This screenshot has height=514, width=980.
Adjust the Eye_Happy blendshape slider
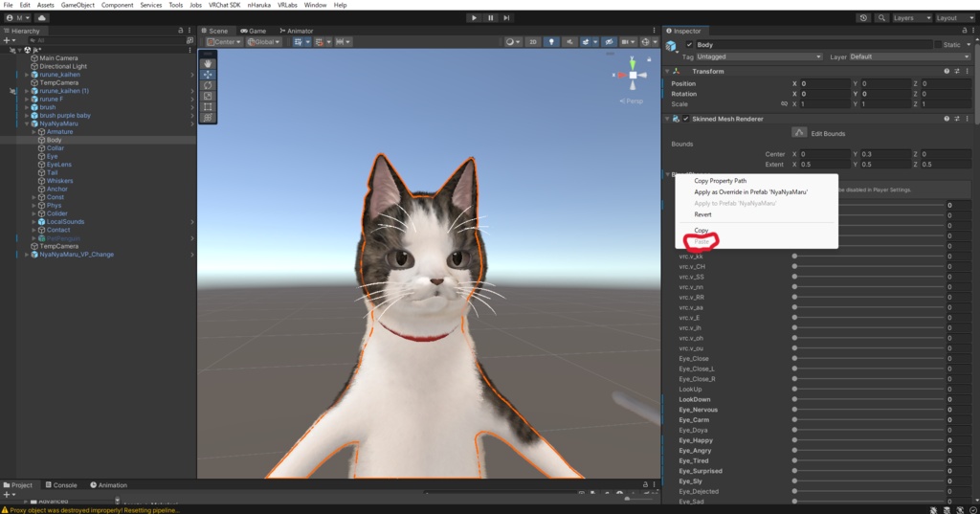point(869,440)
